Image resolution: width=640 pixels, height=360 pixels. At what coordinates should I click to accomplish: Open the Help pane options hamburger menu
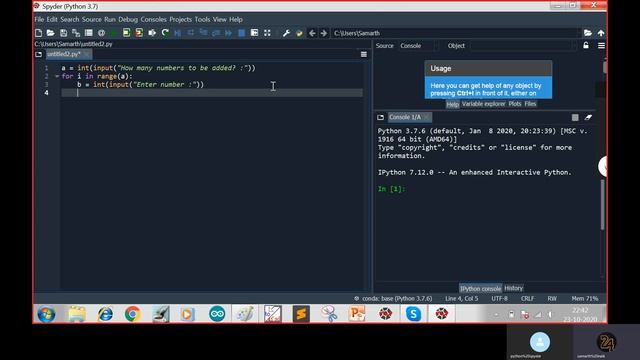(x=601, y=46)
